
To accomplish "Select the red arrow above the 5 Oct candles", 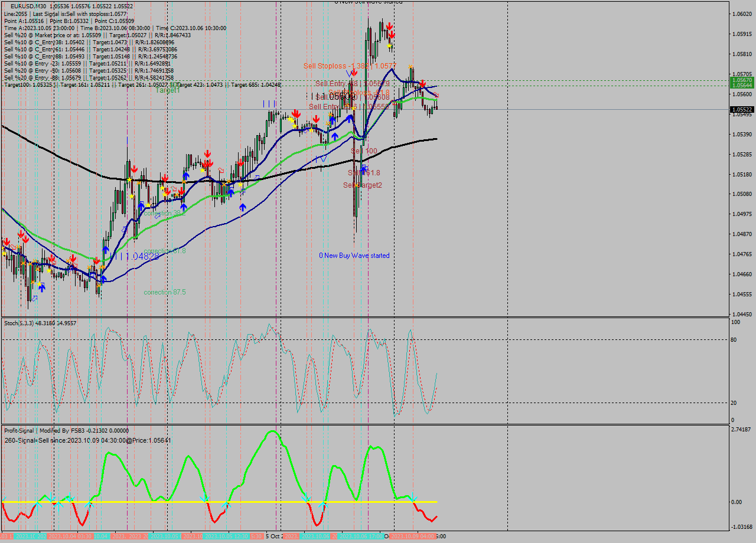I will (296, 114).
